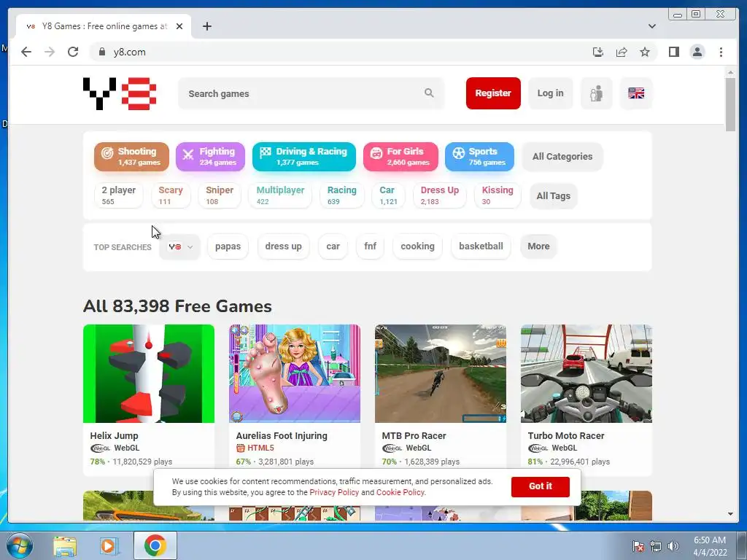This screenshot has width=747, height=560.
Task: Select the Sniper tag
Action: (219, 195)
